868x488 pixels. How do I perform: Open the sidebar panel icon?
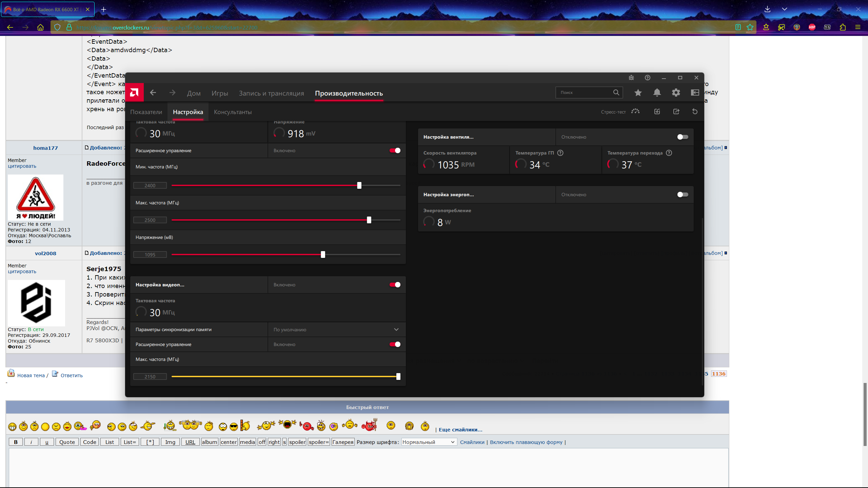coord(695,93)
